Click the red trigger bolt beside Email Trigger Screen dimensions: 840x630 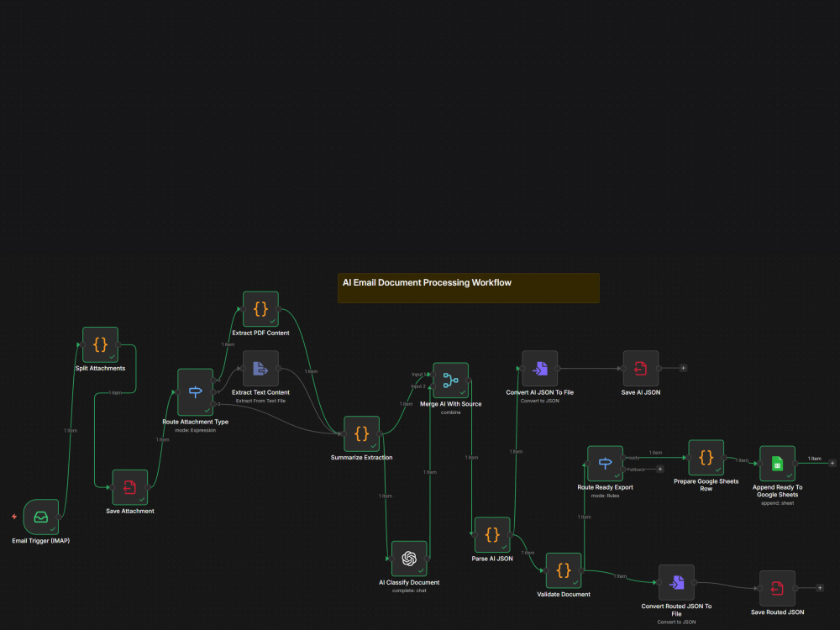tap(14, 517)
